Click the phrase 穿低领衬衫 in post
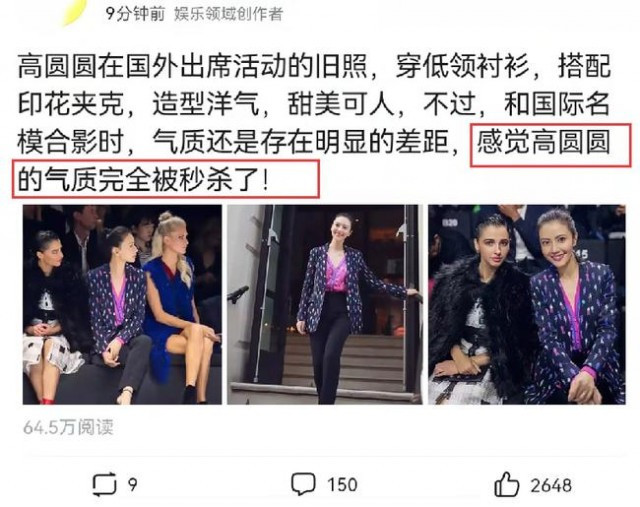Image resolution: width=640 pixels, height=507 pixels. pos(463,66)
